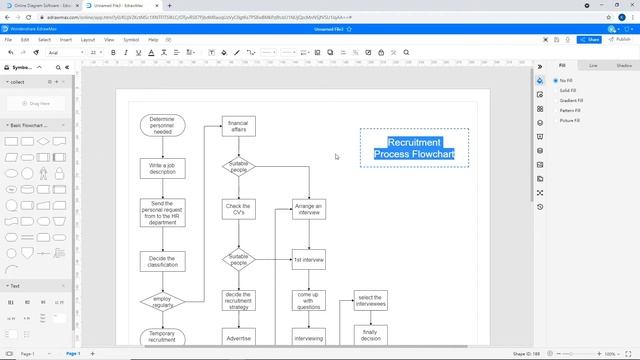The image size is (640, 360).
Task: Select the Gradient Fill radio option
Action: (556, 100)
